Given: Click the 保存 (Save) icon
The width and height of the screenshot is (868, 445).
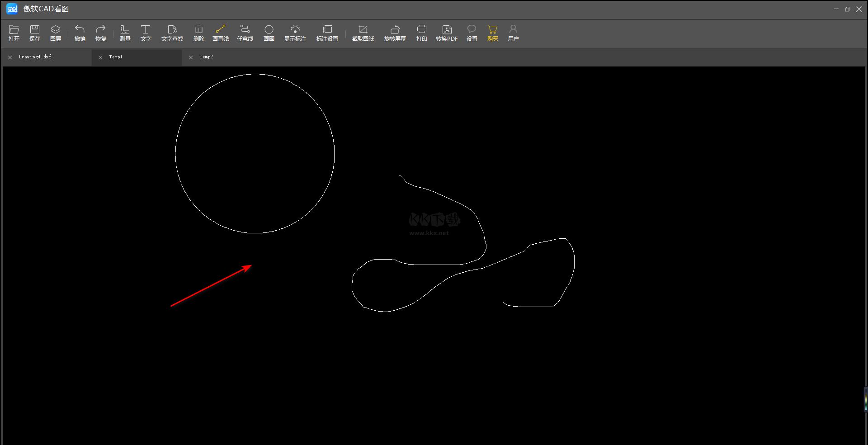Looking at the screenshot, I should (35, 33).
